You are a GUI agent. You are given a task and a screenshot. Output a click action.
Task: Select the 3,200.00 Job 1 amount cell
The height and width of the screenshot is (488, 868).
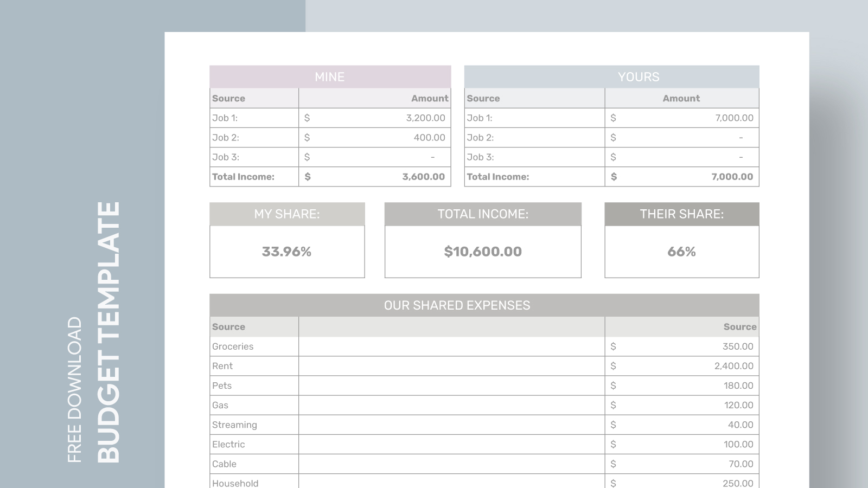[x=374, y=118]
